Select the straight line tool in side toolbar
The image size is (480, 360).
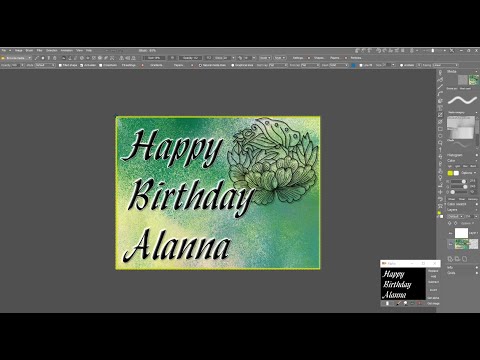pyautogui.click(x=440, y=87)
